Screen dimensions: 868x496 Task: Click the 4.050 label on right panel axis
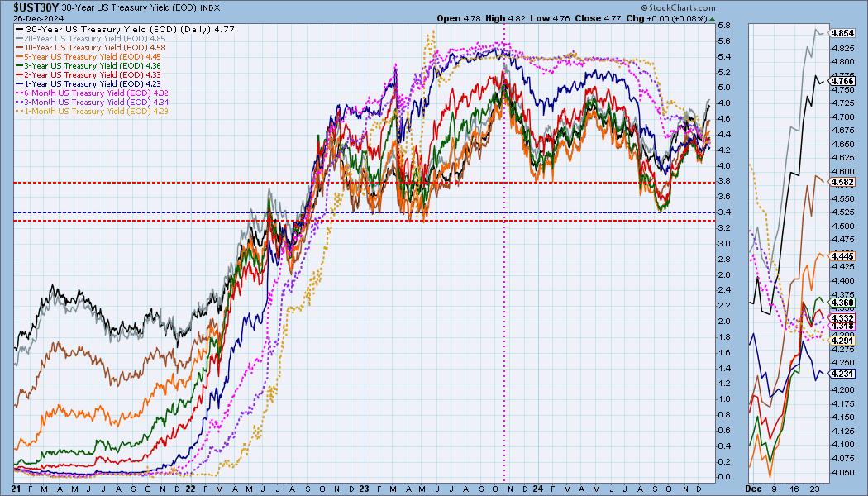[x=842, y=472]
